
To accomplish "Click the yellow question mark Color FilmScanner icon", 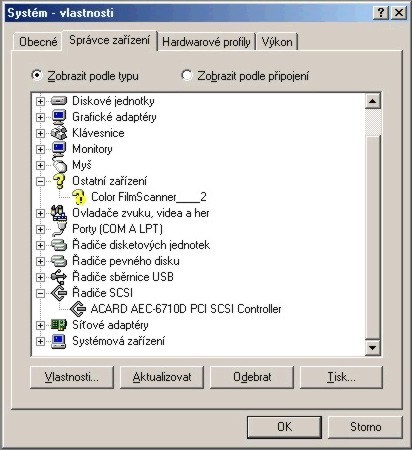I will tap(79, 197).
